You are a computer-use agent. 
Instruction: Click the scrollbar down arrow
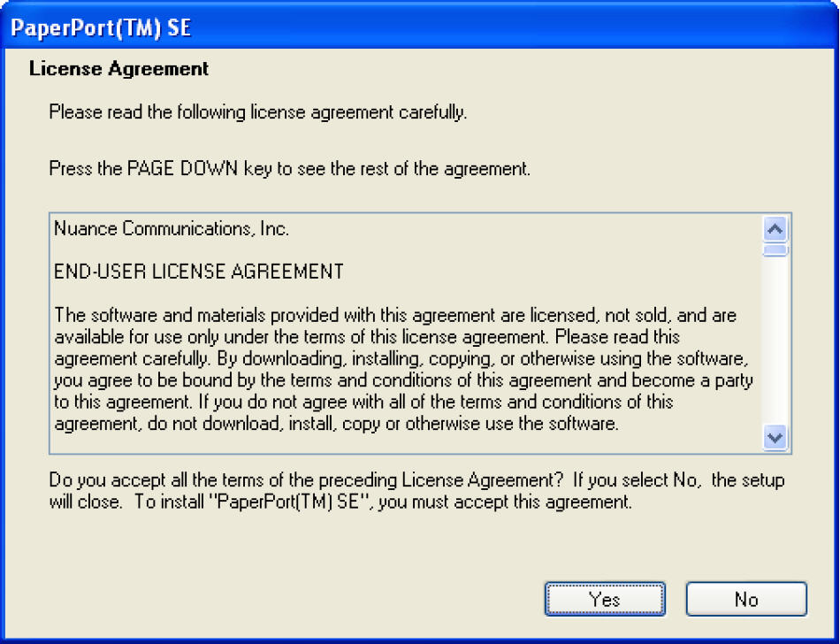pyautogui.click(x=775, y=437)
